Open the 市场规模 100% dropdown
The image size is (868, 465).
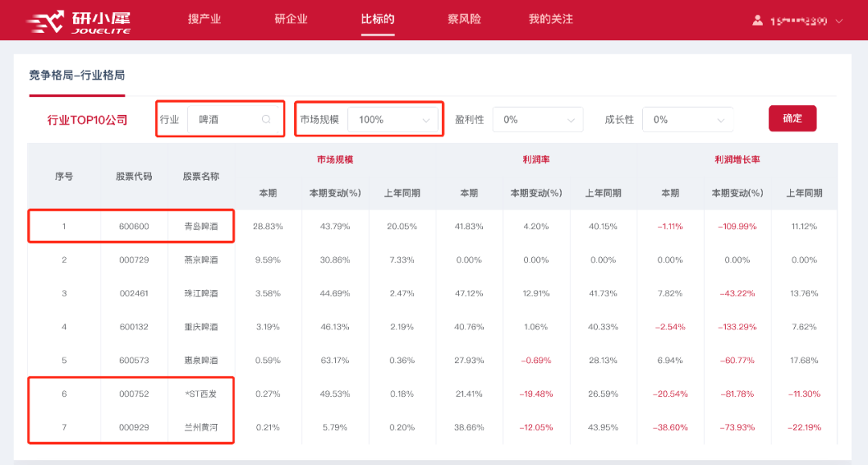(393, 120)
